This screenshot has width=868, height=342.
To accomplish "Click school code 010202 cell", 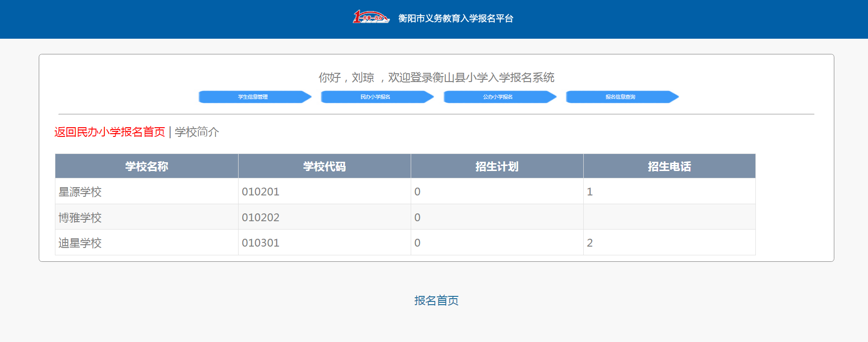I will click(261, 218).
